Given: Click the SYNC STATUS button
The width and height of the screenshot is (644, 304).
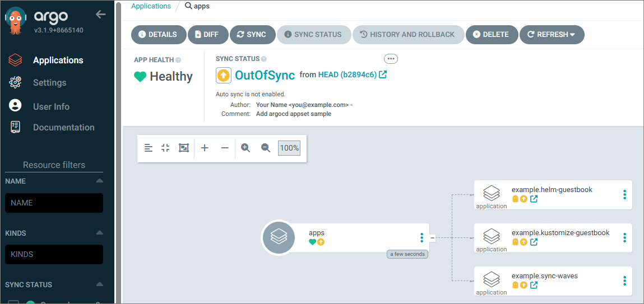Looking at the screenshot, I should coord(314,35).
